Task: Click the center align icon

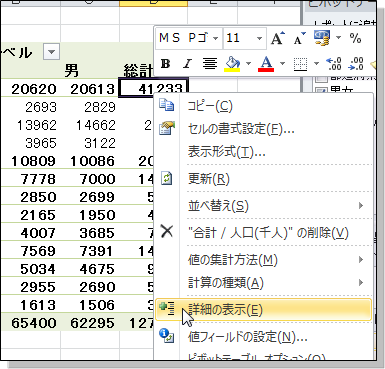Action: 210,63
